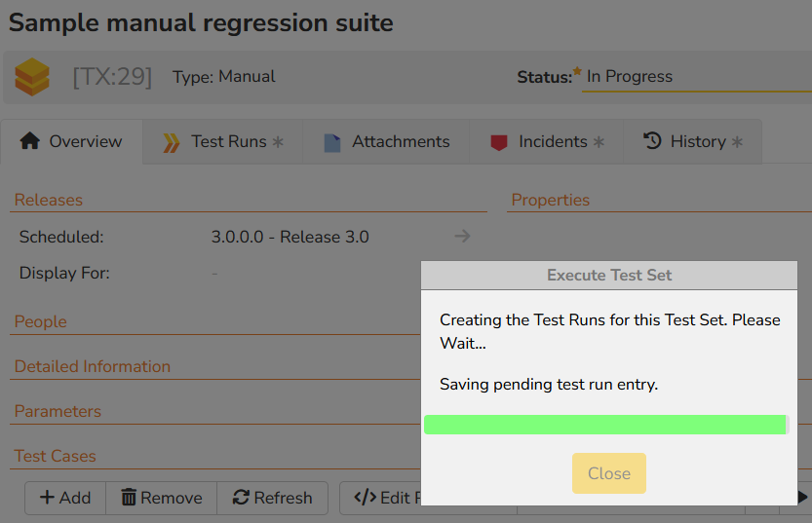Click the History clock icon
The image size is (812, 523).
tap(652, 142)
